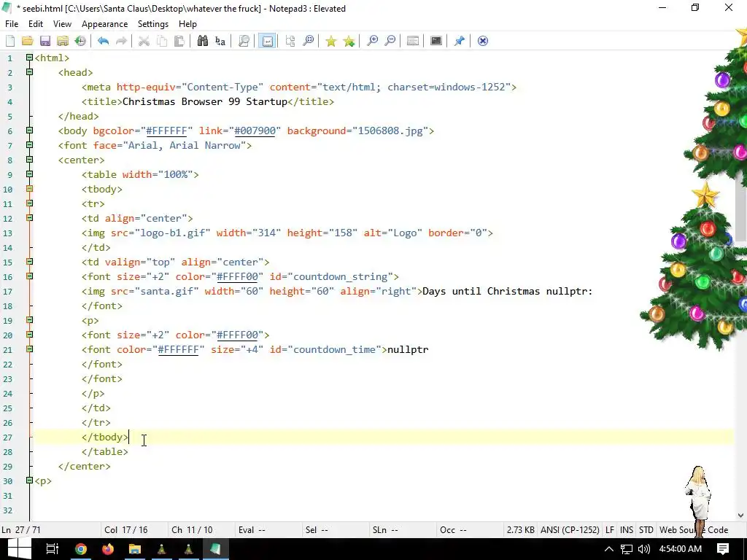Click the Open file folder icon

click(27, 41)
